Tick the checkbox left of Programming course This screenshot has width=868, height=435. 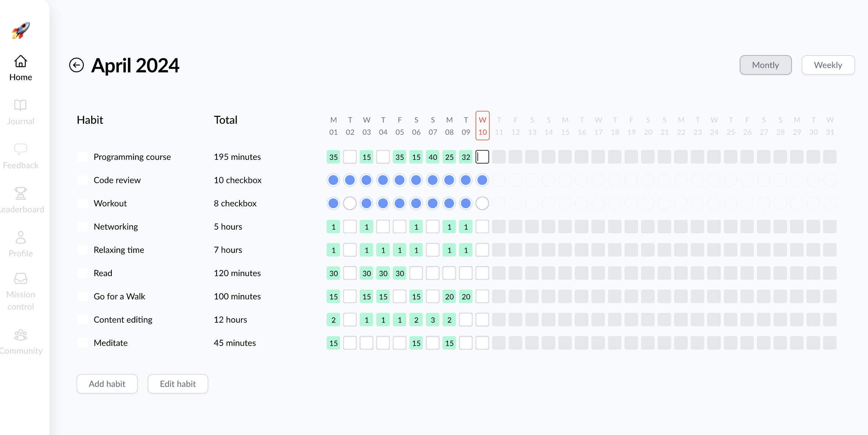83,157
